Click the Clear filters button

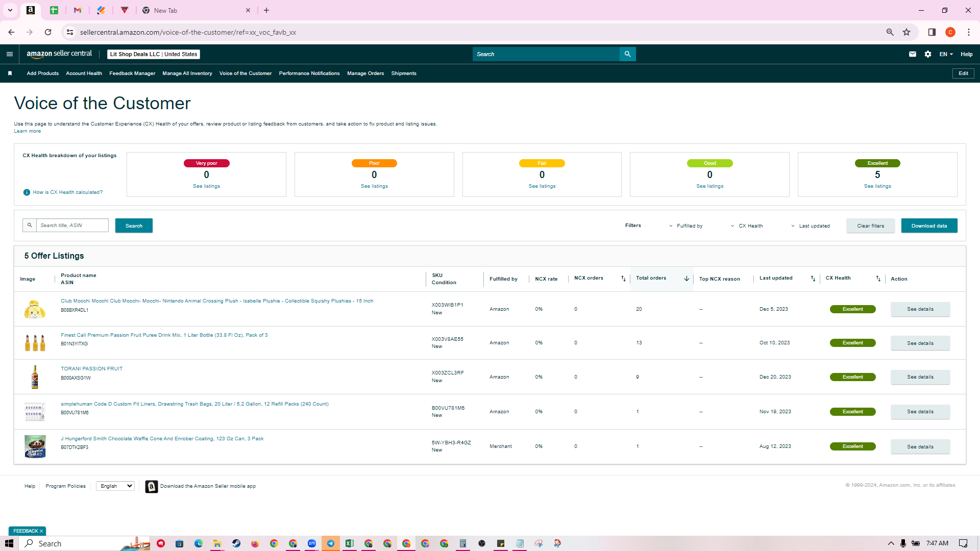[x=871, y=226]
